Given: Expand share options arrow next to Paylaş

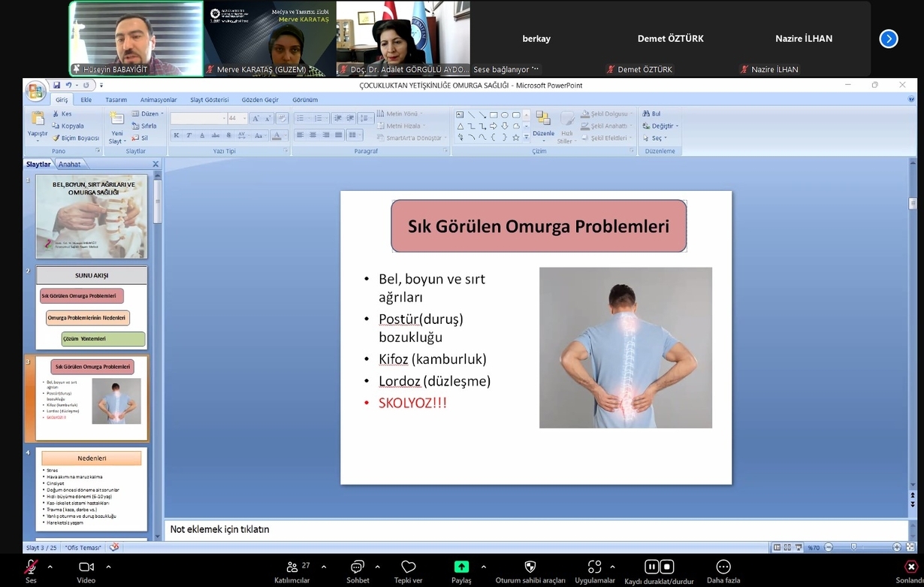Looking at the screenshot, I should coord(483,567).
